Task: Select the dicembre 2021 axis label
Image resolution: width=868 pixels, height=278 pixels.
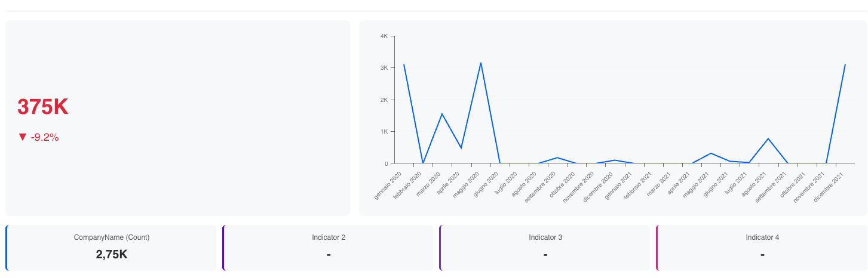Action: (829, 186)
